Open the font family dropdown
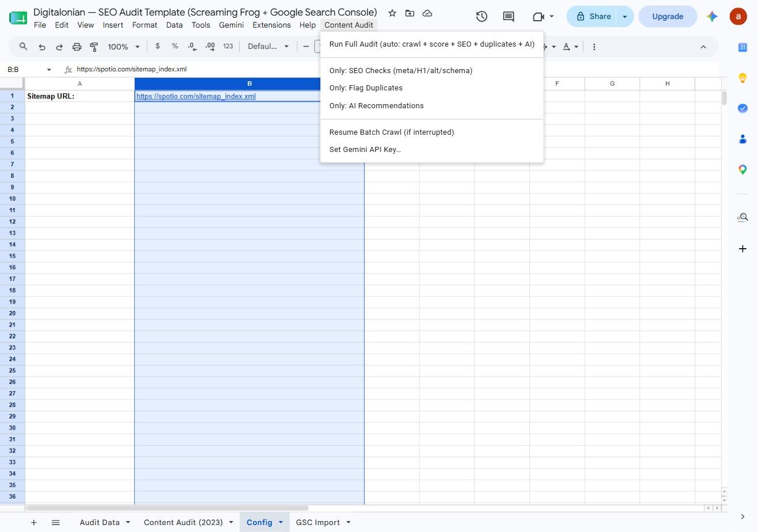The image size is (758, 532). pos(268,47)
